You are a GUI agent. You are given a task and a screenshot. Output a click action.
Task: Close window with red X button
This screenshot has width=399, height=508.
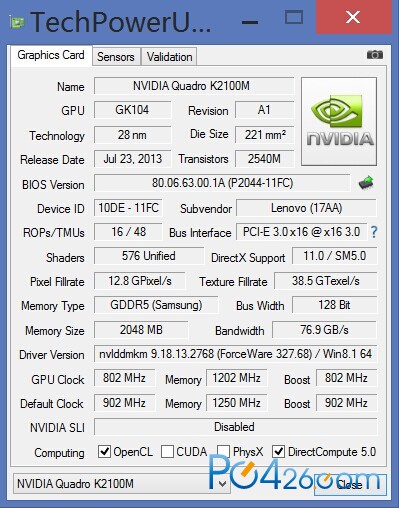click(353, 17)
